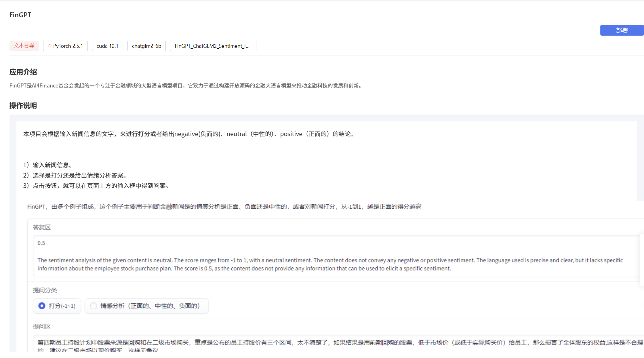Click the 0.5 score in answer area
This screenshot has width=644, height=358.
click(41, 243)
